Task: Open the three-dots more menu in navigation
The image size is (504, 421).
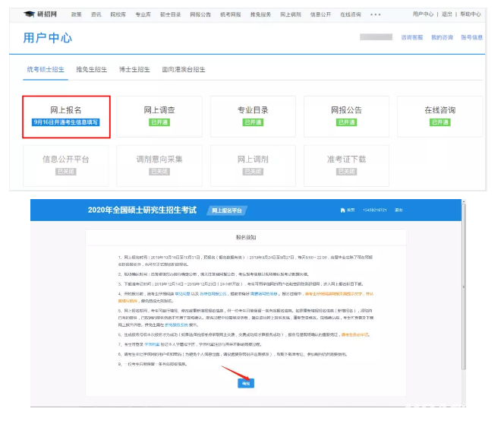Action: 376,14
